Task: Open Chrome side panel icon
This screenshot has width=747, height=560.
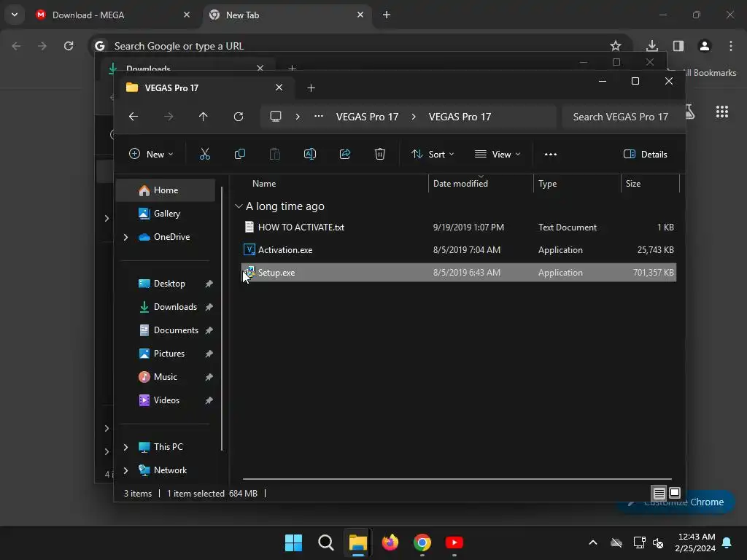Action: coord(678,46)
